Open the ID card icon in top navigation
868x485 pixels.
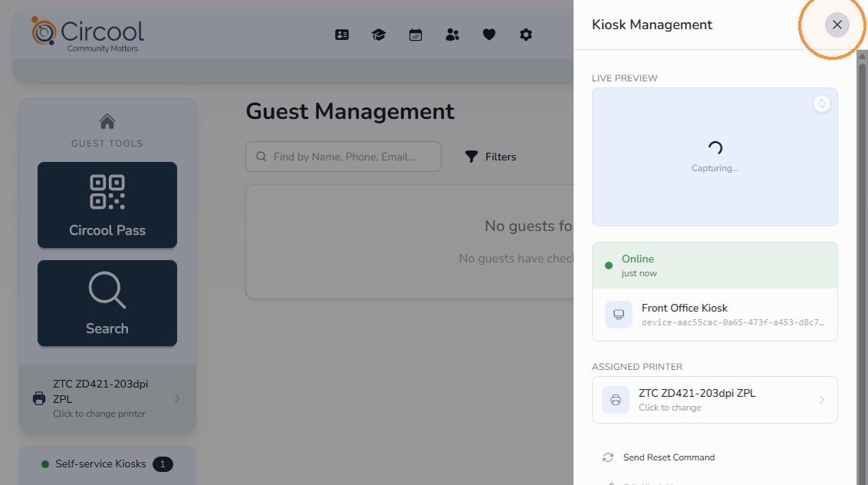tap(341, 35)
